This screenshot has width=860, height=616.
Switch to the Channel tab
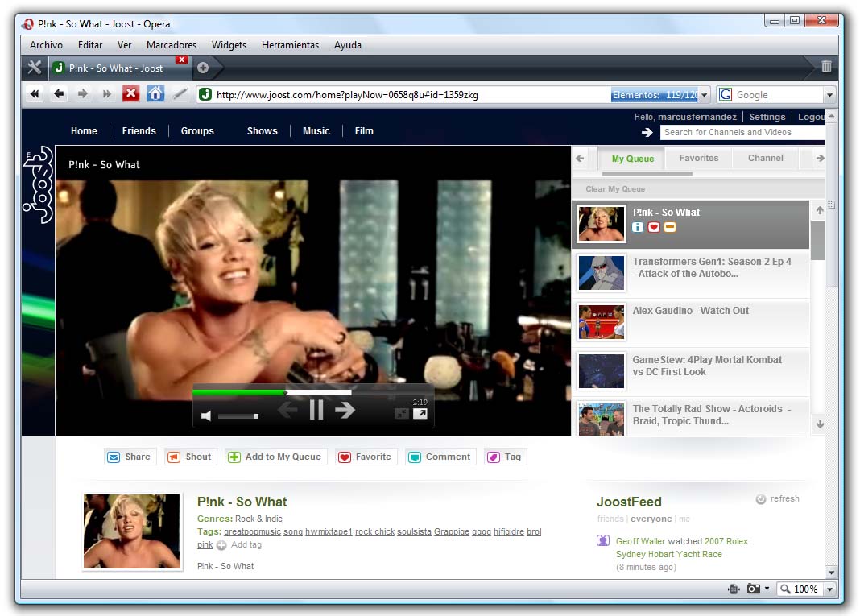click(x=766, y=158)
